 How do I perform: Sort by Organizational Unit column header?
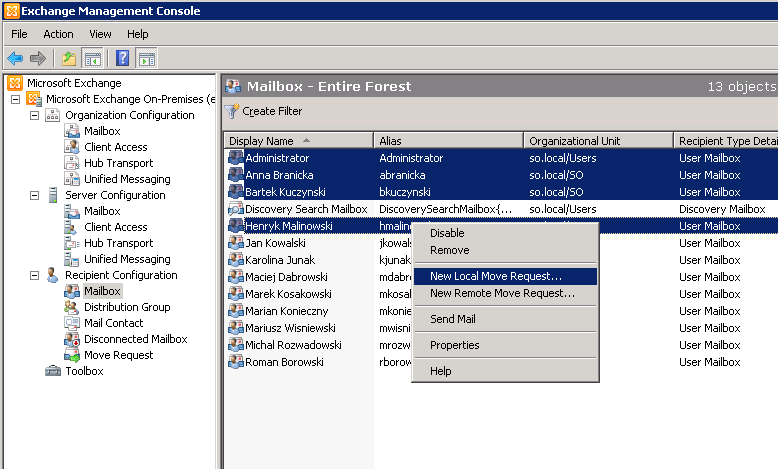(x=598, y=141)
